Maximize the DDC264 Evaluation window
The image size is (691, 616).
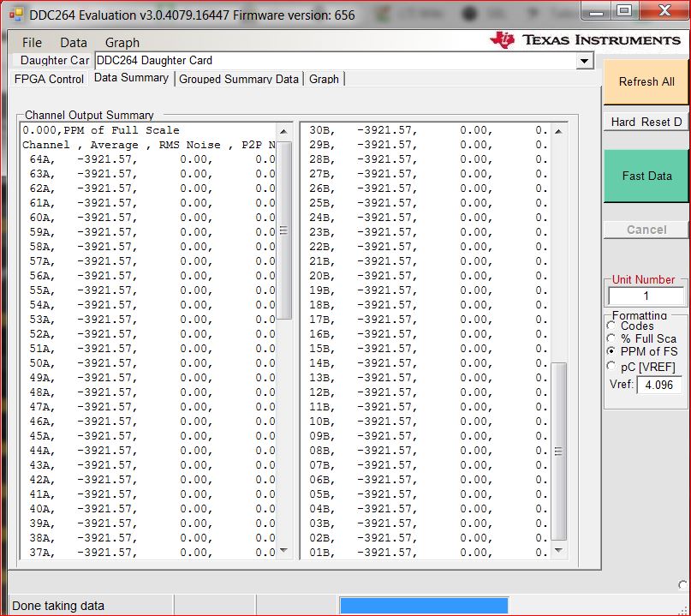point(624,11)
